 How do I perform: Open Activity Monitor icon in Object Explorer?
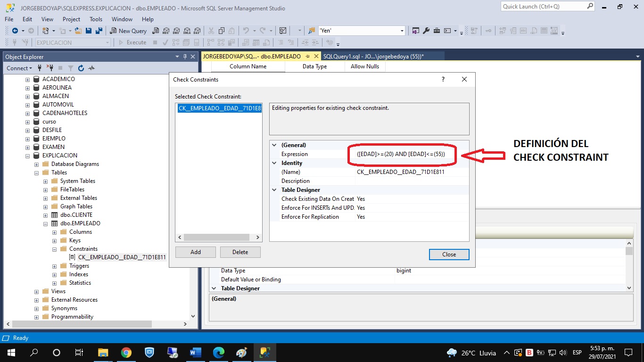tap(91, 68)
